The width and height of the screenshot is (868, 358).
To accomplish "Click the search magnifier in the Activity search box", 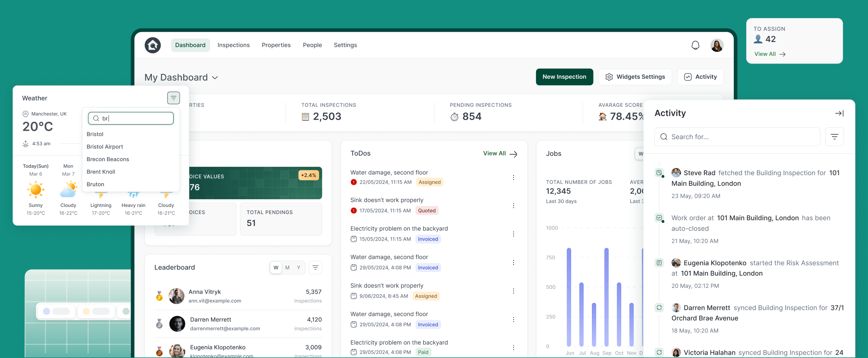I will (664, 137).
